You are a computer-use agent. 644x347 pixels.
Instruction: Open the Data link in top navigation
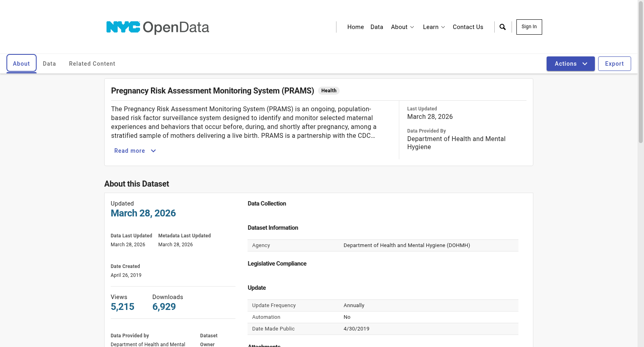coord(377,27)
